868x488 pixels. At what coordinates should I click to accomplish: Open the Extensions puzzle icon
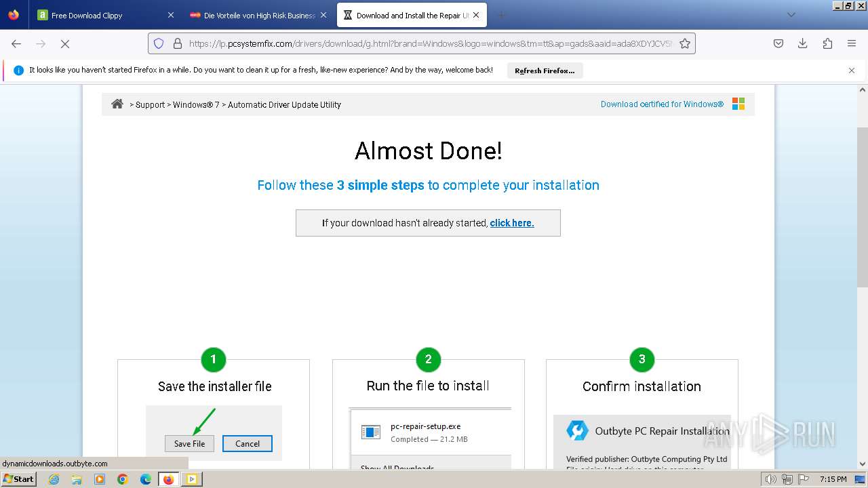(x=827, y=43)
